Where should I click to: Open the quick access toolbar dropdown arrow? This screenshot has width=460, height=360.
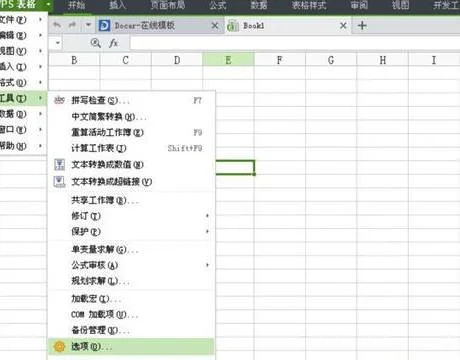point(88,25)
